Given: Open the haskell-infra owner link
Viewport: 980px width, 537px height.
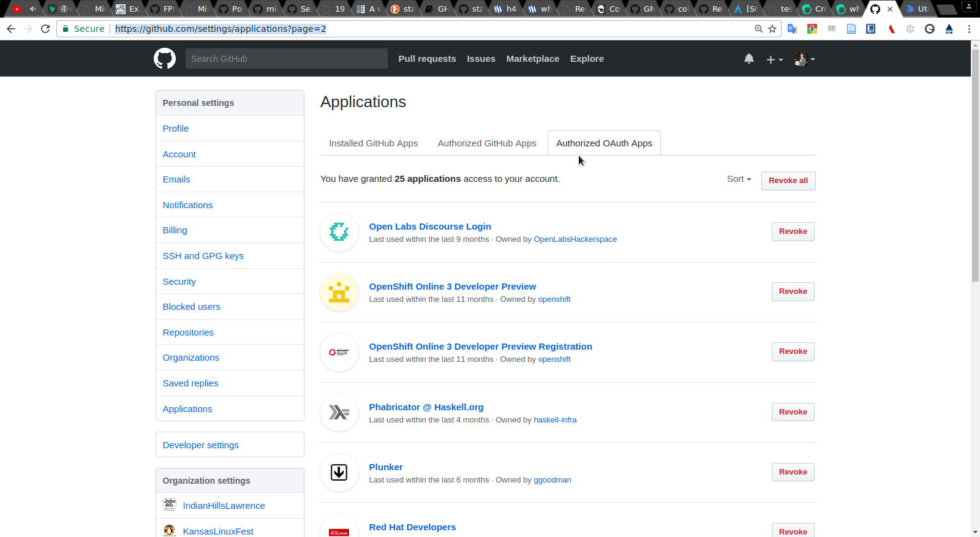Looking at the screenshot, I should (x=555, y=420).
